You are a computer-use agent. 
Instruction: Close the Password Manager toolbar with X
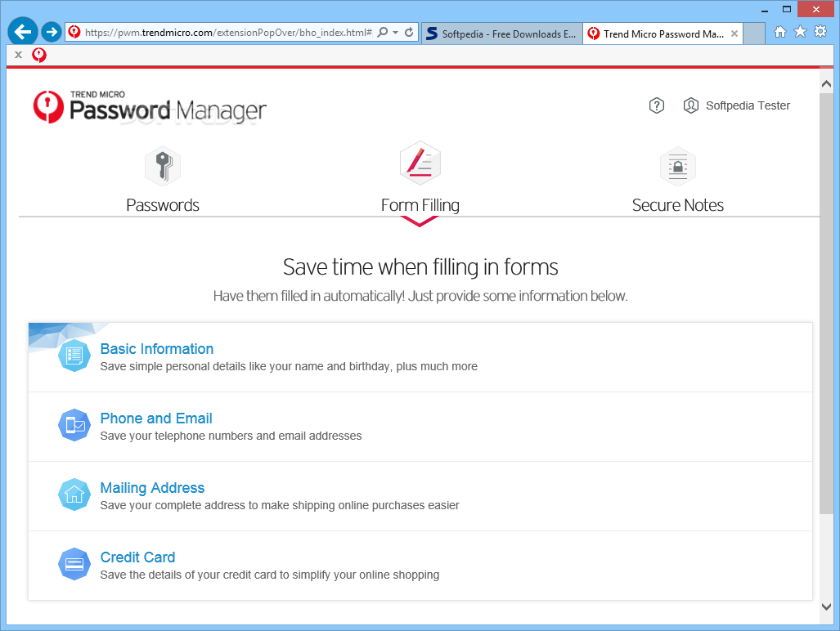click(18, 55)
